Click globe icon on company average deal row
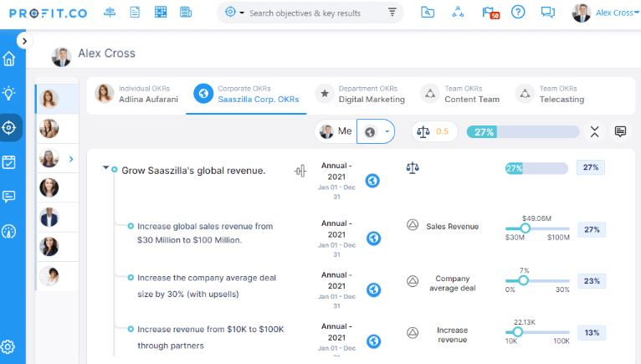Screen dimensions: 641x364 [373, 290]
